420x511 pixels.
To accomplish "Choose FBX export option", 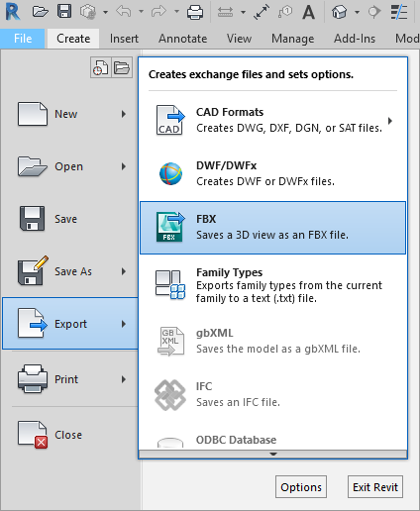I will (x=272, y=228).
